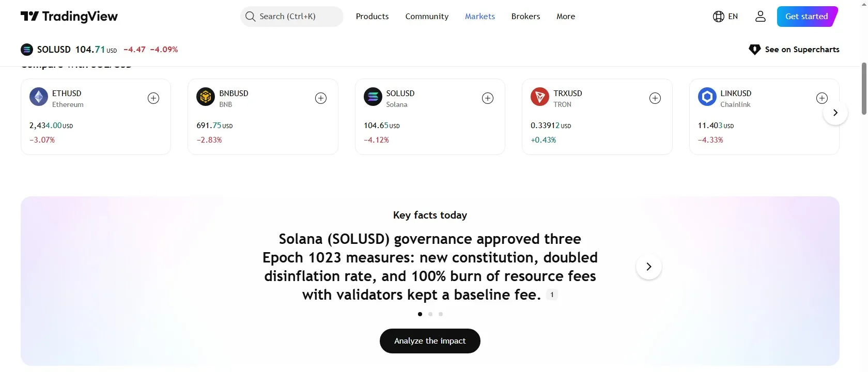The height and width of the screenshot is (372, 868).
Task: Open the Community menu
Action: coord(427,17)
